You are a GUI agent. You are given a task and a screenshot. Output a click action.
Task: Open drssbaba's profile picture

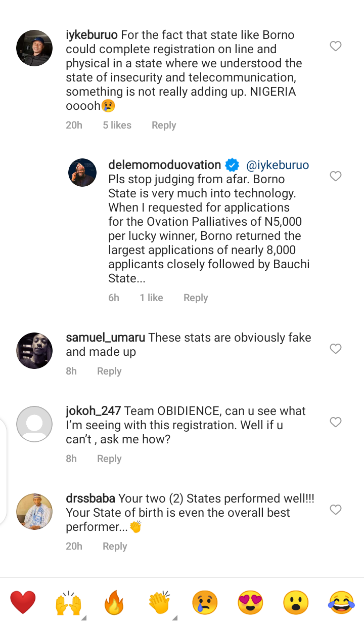(34, 512)
